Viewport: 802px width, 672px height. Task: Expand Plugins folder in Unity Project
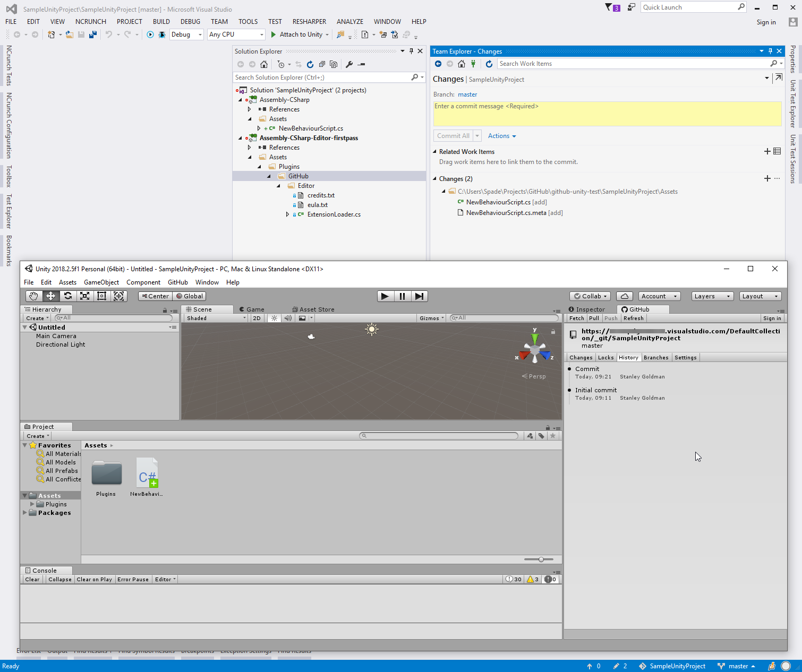32,504
